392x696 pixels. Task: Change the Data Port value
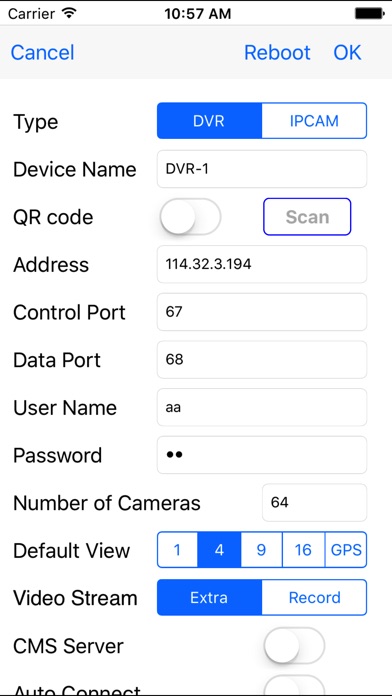262,360
